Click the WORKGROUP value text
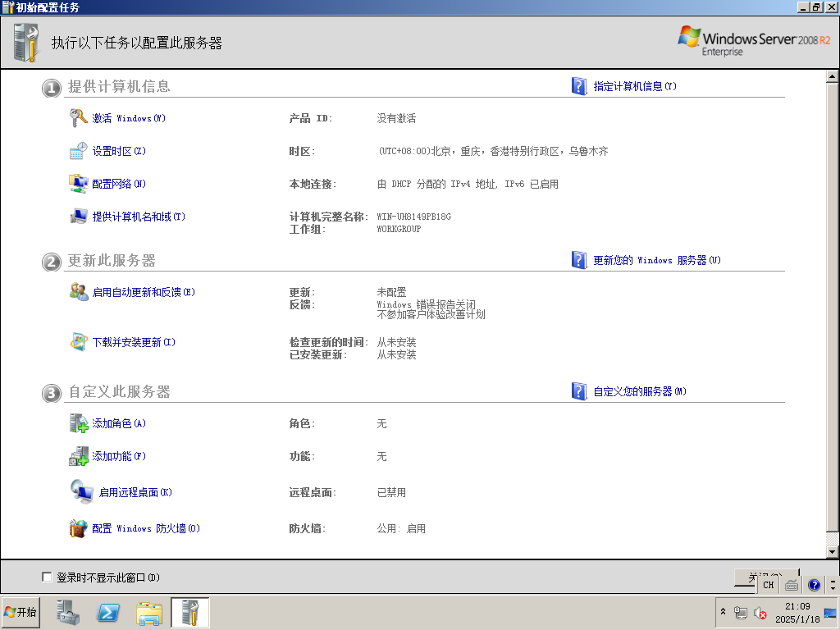 [399, 229]
